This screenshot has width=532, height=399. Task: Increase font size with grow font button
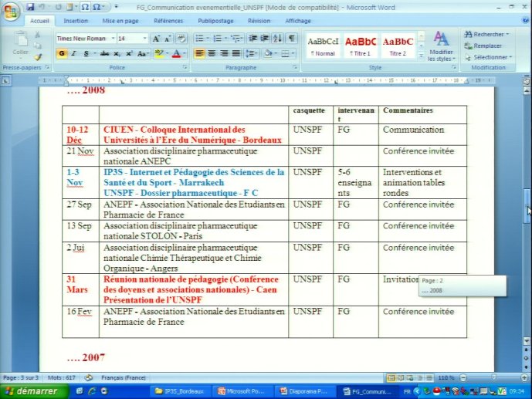point(156,39)
